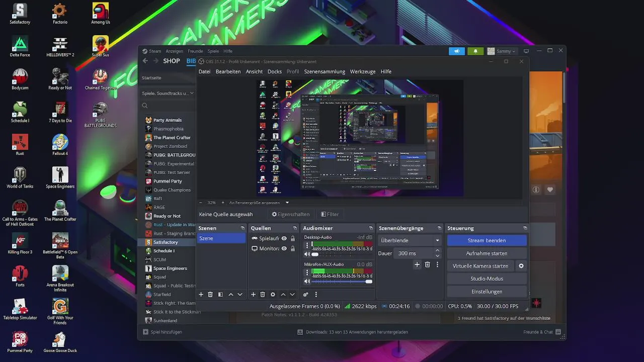The width and height of the screenshot is (644, 362).
Task: Select Satisfactory in Steam library list
Action: [x=167, y=242]
